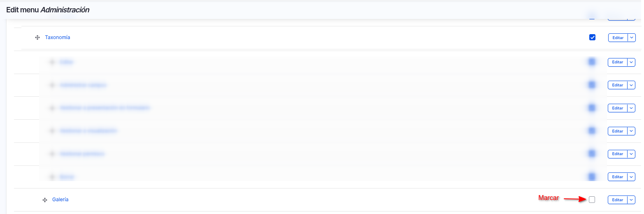
Task: Open the Taxonomía menu link
Action: [x=58, y=37]
